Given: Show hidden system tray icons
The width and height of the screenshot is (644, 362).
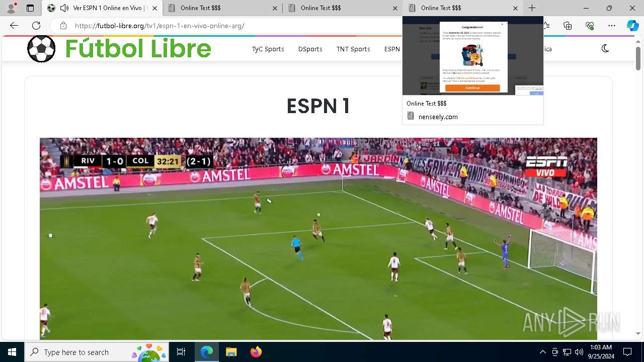Looking at the screenshot, I should click(542, 352).
